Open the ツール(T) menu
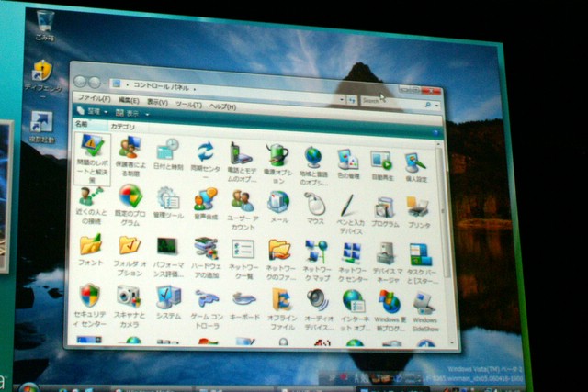The width and height of the screenshot is (588, 392). [x=188, y=105]
